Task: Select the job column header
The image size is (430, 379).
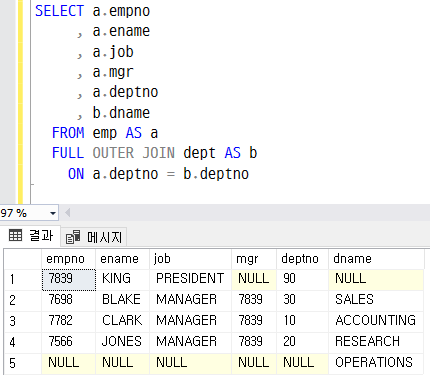Action: coord(191,259)
